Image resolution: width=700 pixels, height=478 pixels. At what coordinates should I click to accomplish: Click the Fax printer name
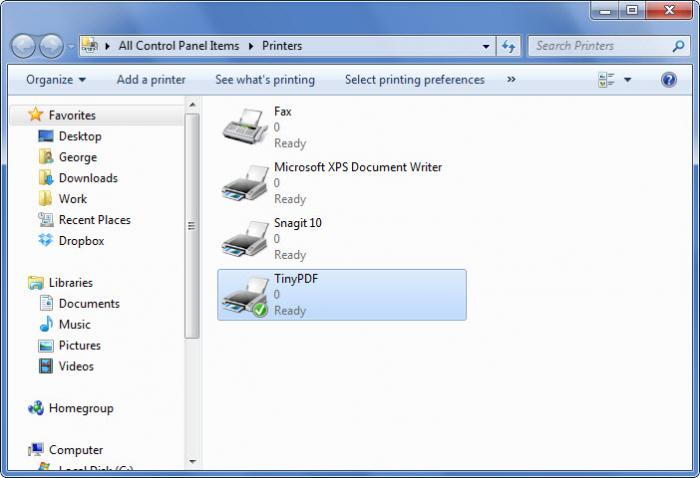pyautogui.click(x=283, y=112)
